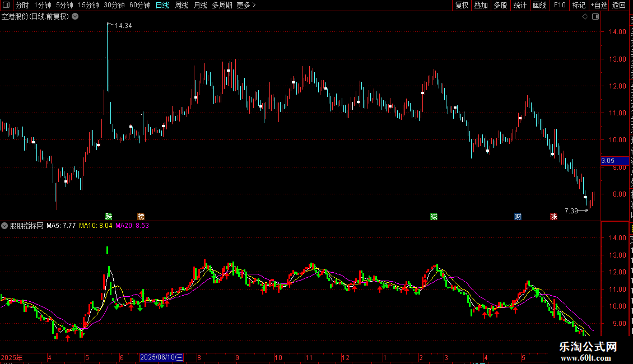Click the 标记 mark button
Screen dimensions: 633x364
[x=579, y=5]
